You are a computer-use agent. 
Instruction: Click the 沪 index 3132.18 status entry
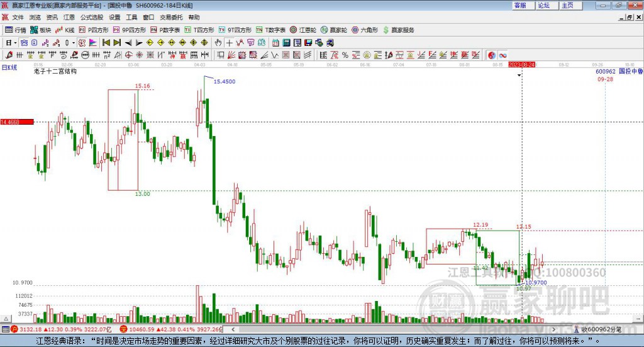coord(62,329)
